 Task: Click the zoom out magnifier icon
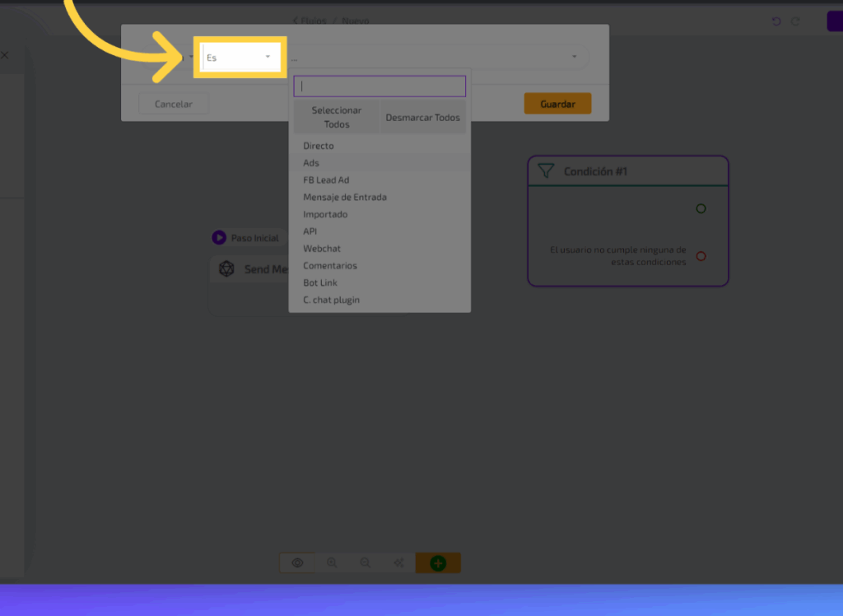point(365,563)
